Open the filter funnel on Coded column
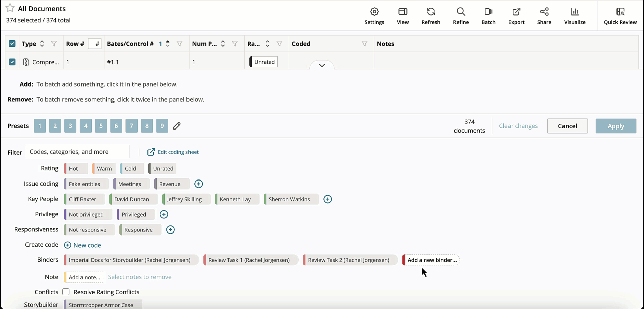The width and height of the screenshot is (644, 309). 364,44
